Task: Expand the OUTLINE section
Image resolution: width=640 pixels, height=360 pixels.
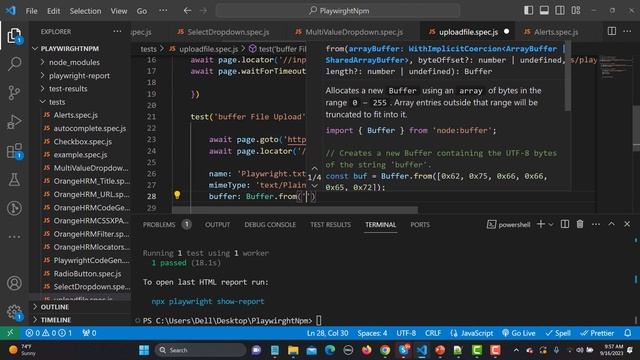Action: coord(54,307)
